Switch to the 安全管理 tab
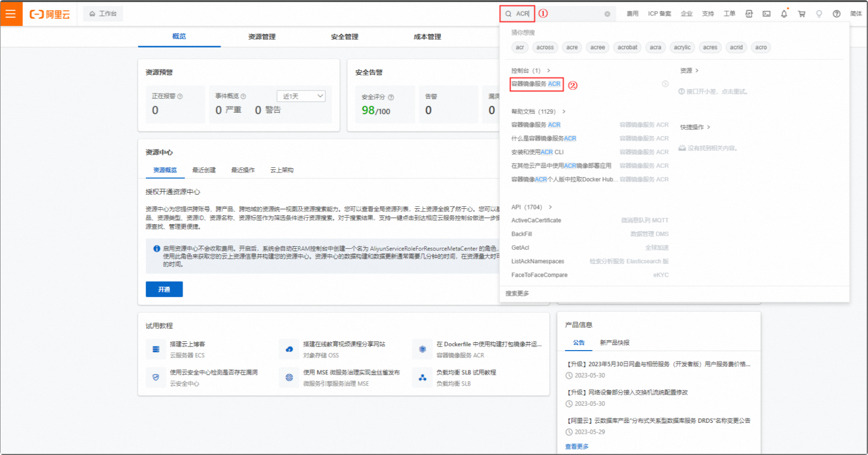Image resolution: width=868 pixels, height=455 pixels. pos(344,37)
